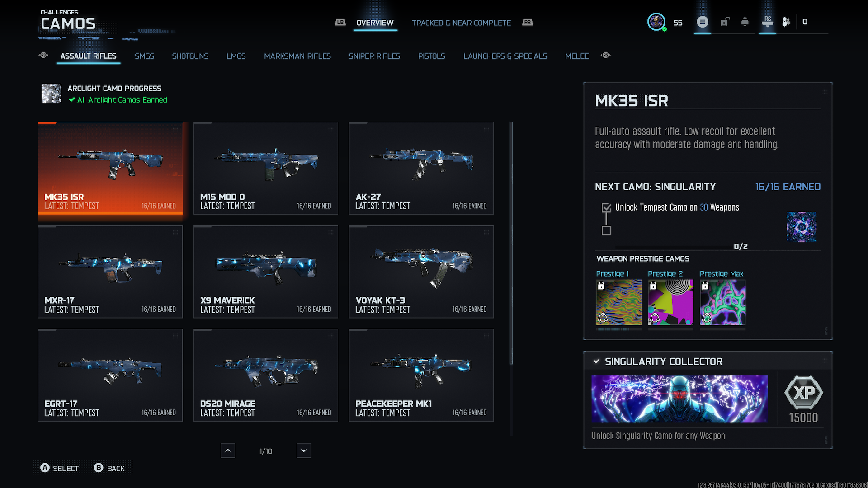
Task: Select the MXR-17 weapon card
Action: point(110,272)
